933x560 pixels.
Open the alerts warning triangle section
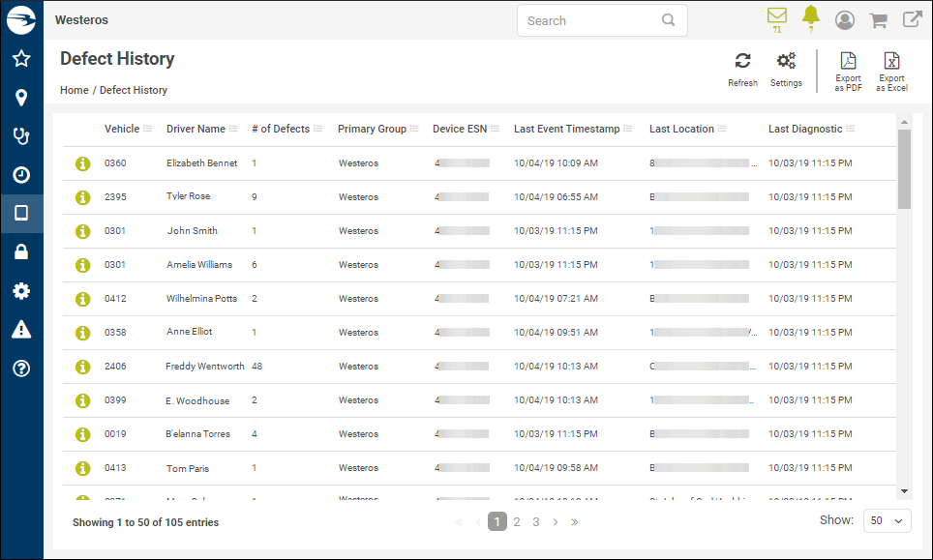(21, 330)
